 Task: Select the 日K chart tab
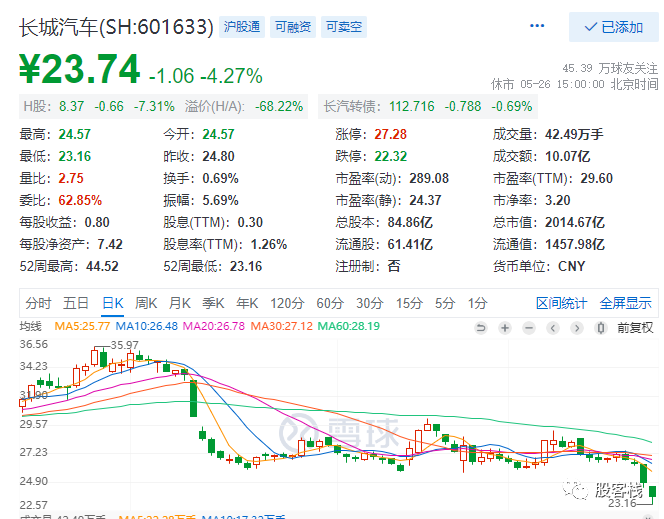[113, 303]
